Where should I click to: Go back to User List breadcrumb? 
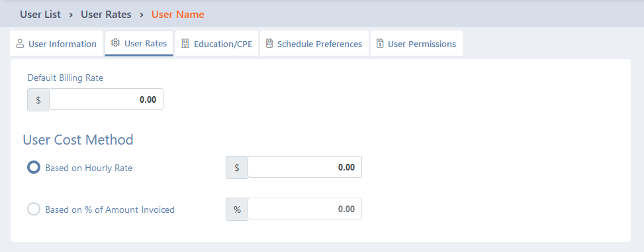[40, 15]
